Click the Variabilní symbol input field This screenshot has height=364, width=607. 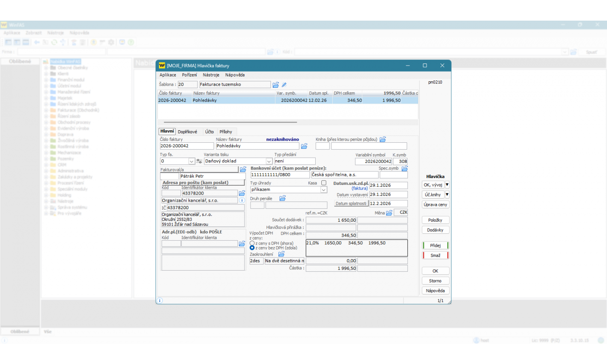click(373, 161)
